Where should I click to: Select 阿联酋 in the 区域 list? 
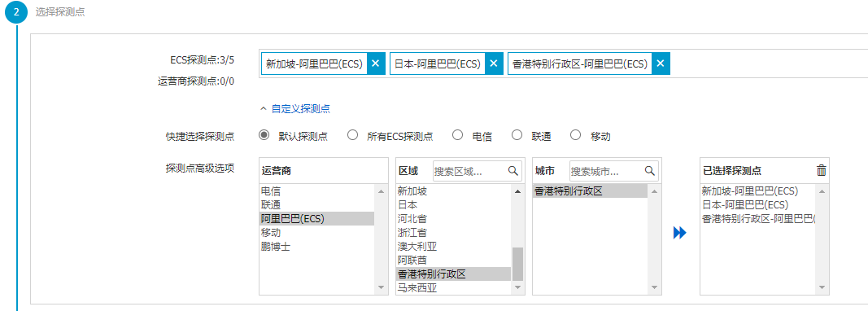point(454,260)
